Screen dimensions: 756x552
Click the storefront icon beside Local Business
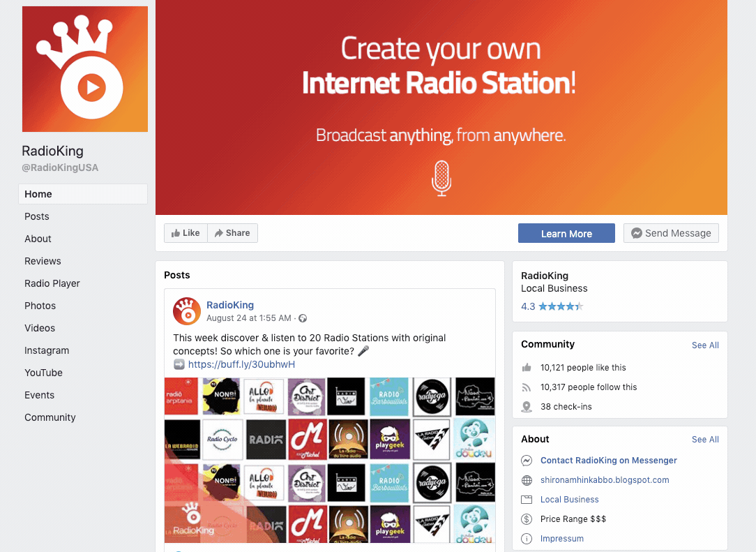pos(526,499)
